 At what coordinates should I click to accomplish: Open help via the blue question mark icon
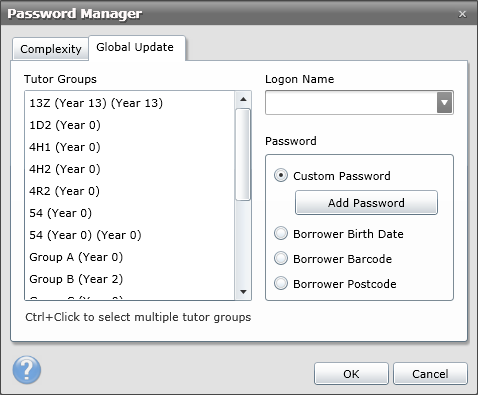click(27, 370)
